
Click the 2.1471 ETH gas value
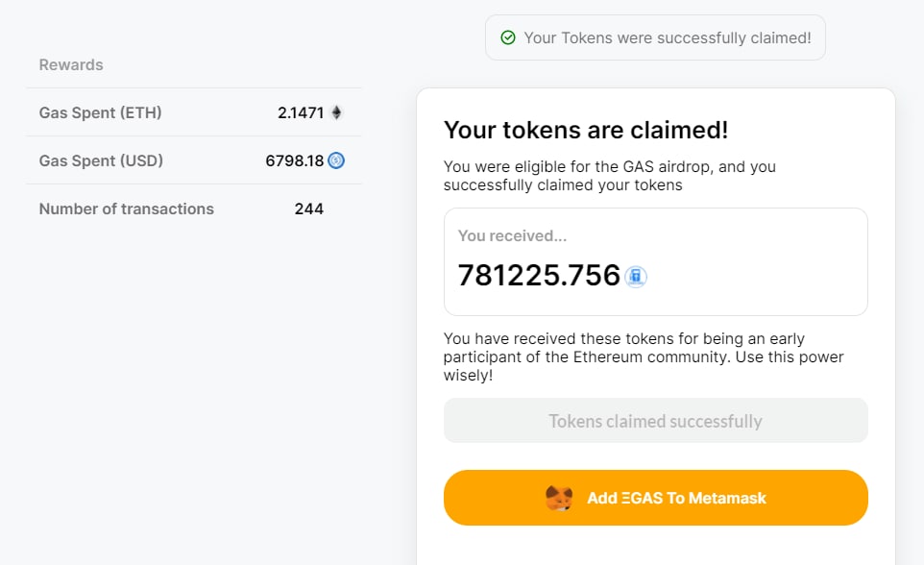coord(301,112)
